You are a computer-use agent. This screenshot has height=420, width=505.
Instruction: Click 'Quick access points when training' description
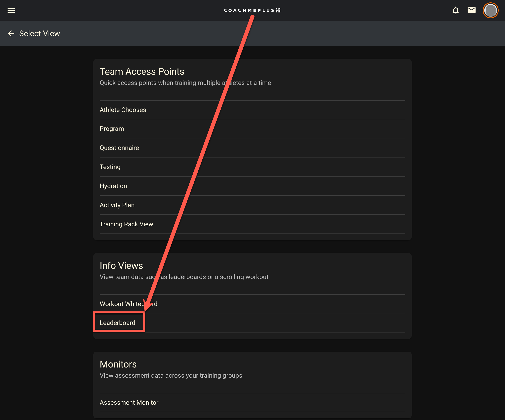pyautogui.click(x=185, y=83)
